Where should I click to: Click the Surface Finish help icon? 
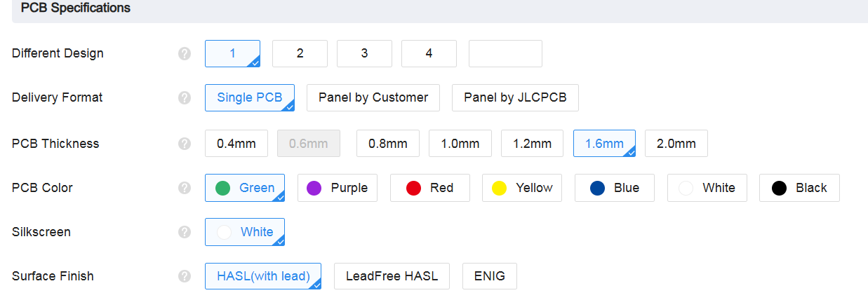pyautogui.click(x=185, y=276)
